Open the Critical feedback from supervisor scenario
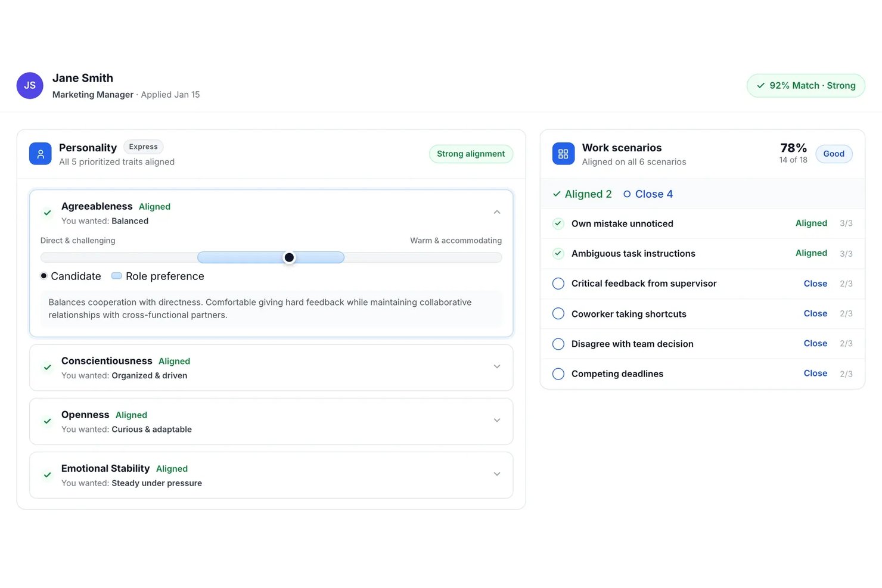The width and height of the screenshot is (882, 588). [702, 284]
